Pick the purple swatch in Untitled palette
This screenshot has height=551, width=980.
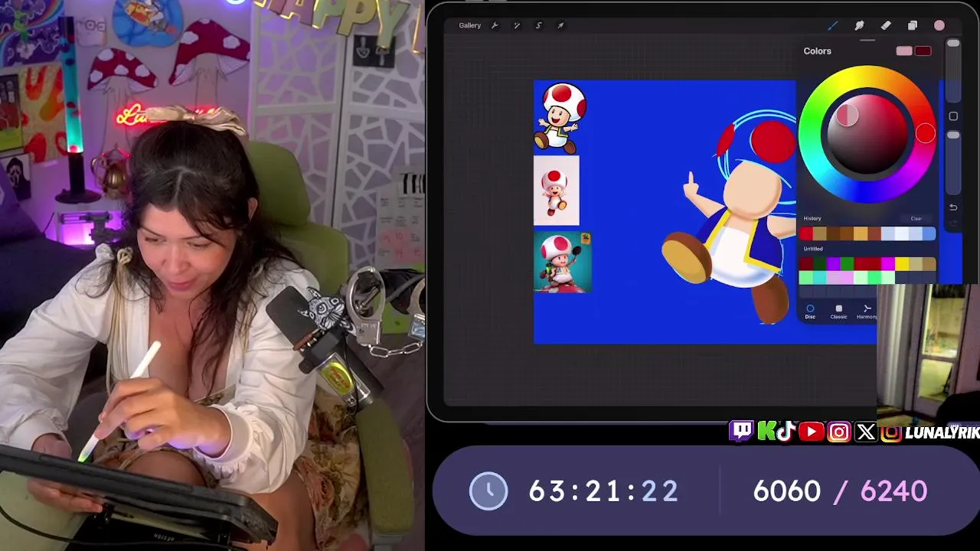click(833, 264)
